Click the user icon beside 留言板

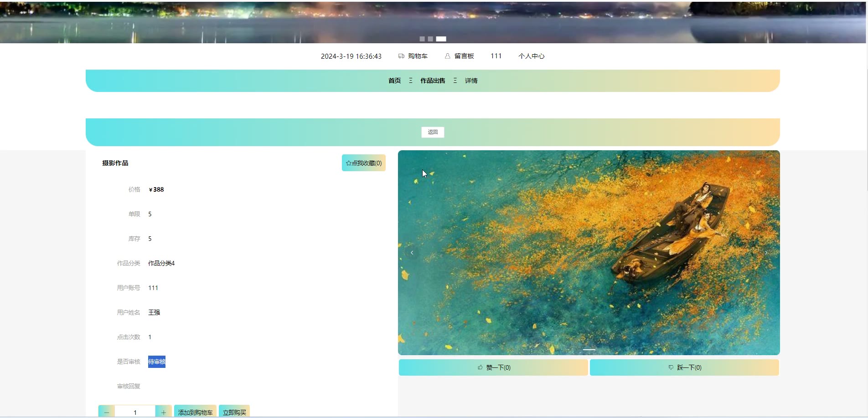click(448, 56)
